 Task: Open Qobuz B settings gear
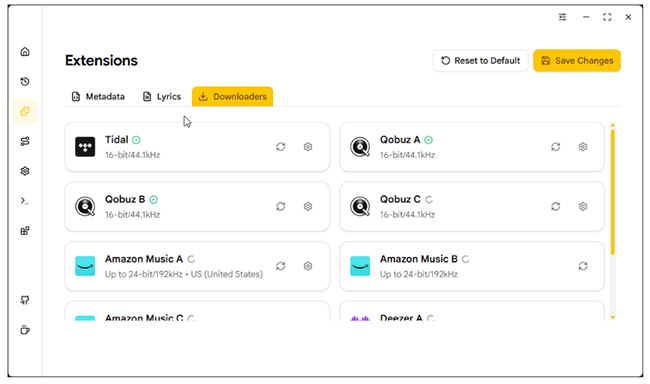point(308,207)
